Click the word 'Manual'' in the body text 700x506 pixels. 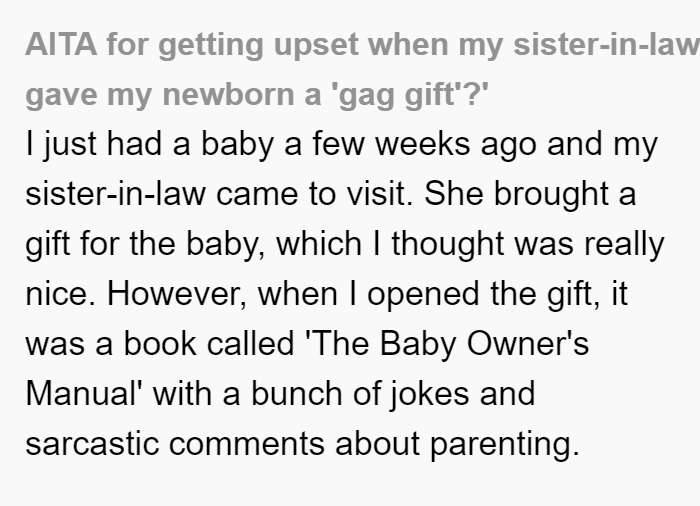(x=83, y=394)
